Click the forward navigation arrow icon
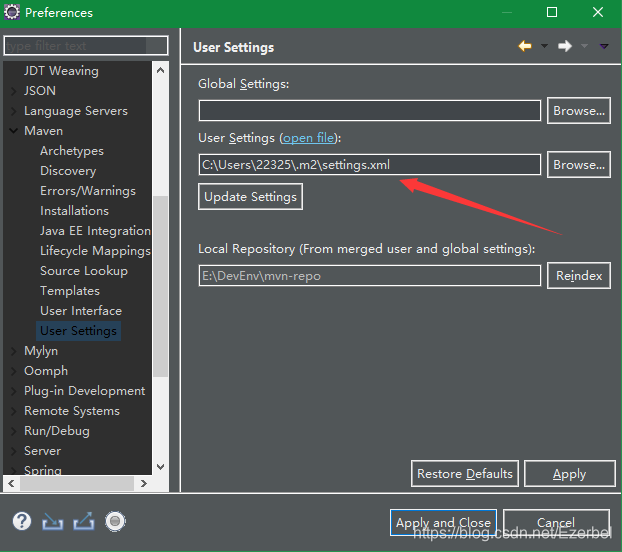Viewport: 622px width, 552px height. tap(565, 46)
